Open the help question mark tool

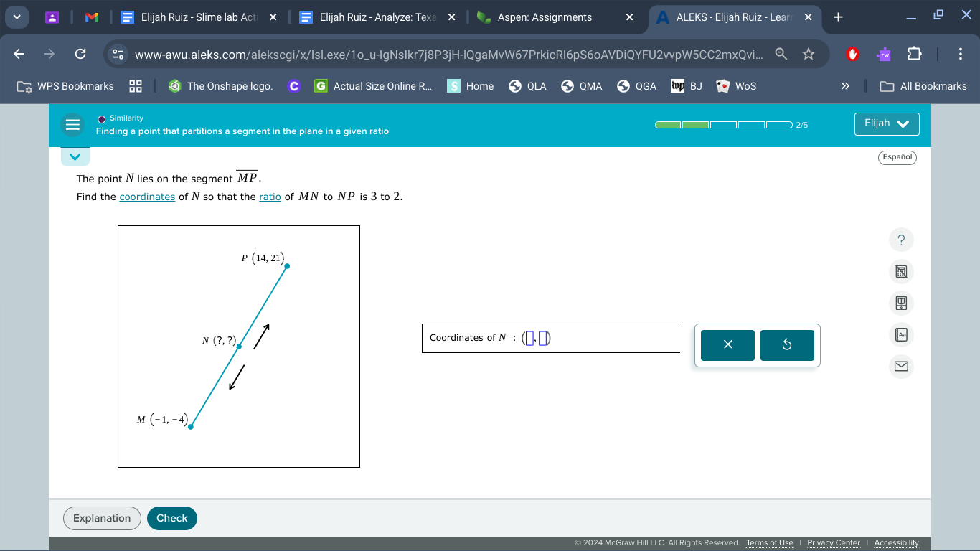click(x=902, y=240)
